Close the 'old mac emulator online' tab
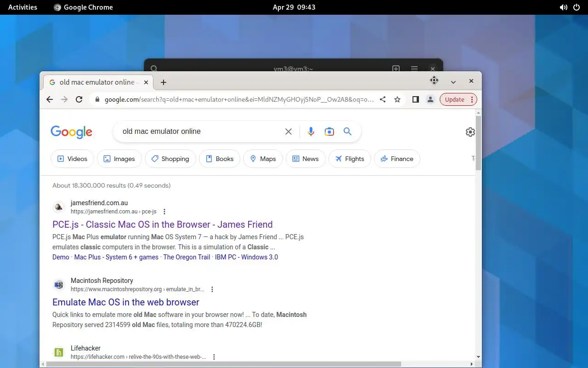This screenshot has height=368, width=588. coord(146,82)
